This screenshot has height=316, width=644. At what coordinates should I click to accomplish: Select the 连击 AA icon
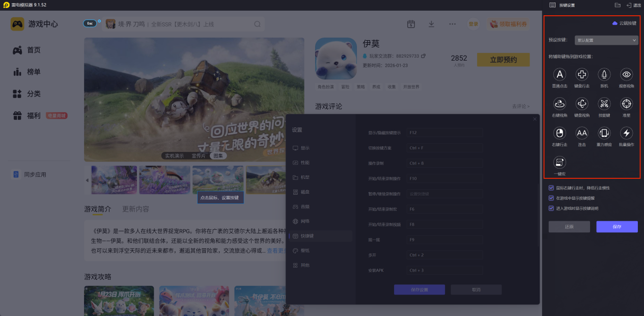point(582,134)
